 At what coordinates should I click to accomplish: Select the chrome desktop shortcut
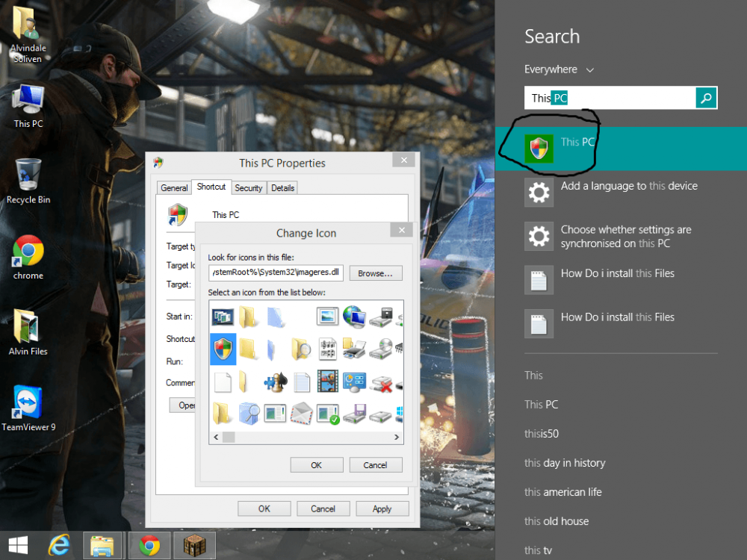[x=28, y=257]
